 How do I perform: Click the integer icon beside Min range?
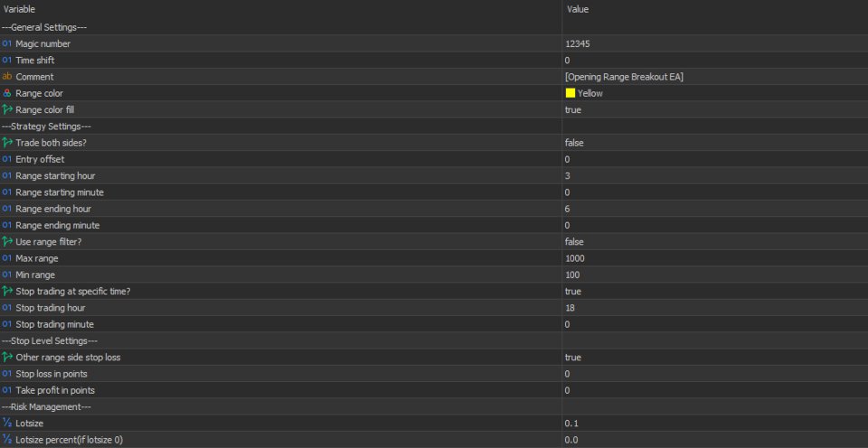pyautogui.click(x=6, y=275)
